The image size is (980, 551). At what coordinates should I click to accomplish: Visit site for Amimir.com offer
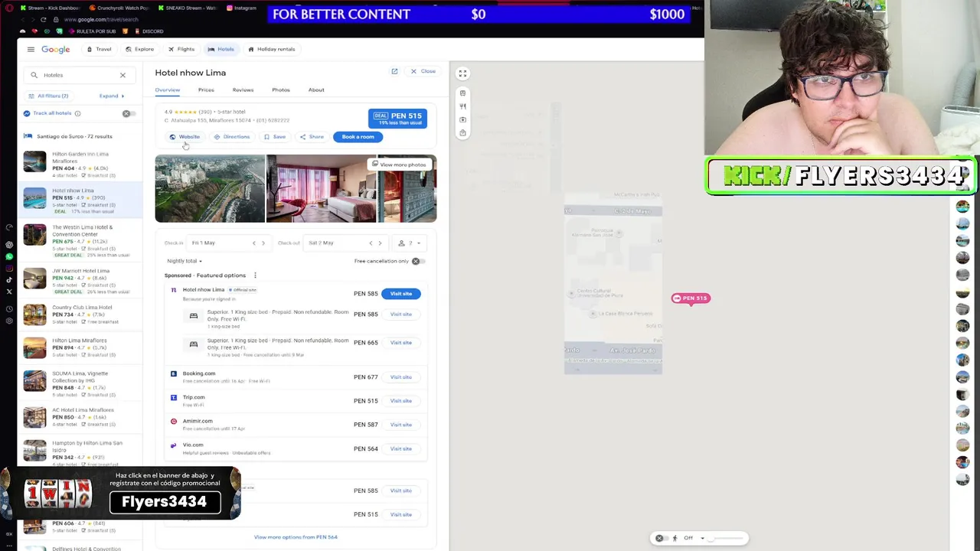point(400,425)
